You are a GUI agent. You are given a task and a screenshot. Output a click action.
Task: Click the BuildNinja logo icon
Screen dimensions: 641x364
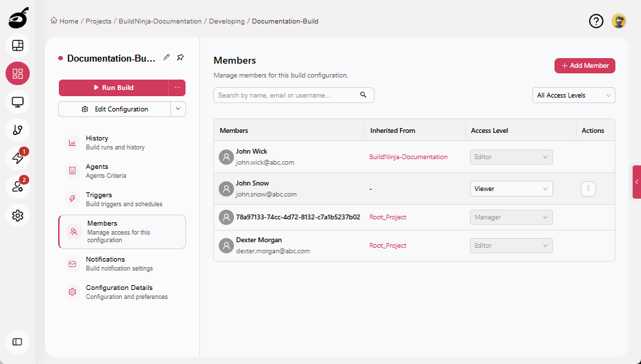pos(18,18)
